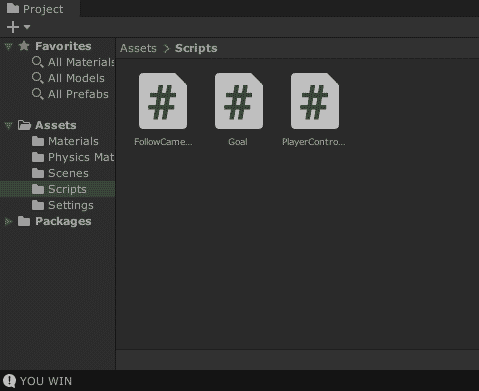Click the YOU WIN console message
Screen dimensions: 479x391
click(46, 381)
